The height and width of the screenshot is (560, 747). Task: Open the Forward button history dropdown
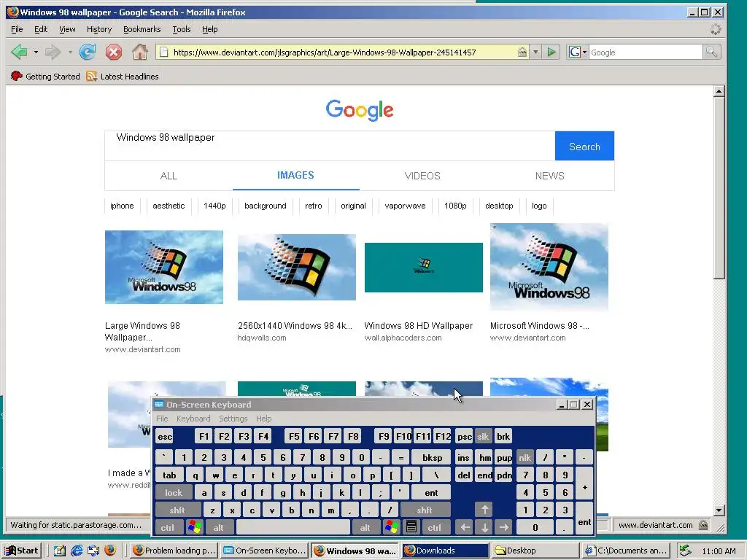click(69, 52)
